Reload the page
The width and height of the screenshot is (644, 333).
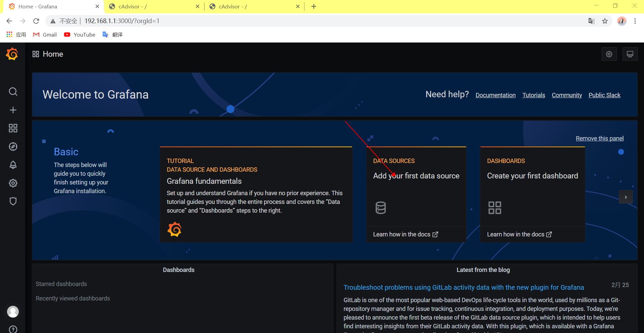pos(36,21)
